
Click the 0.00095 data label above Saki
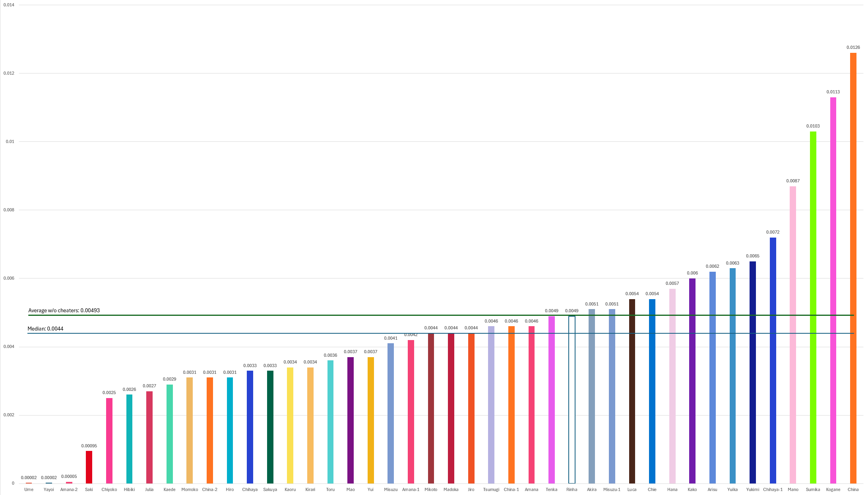point(89,446)
